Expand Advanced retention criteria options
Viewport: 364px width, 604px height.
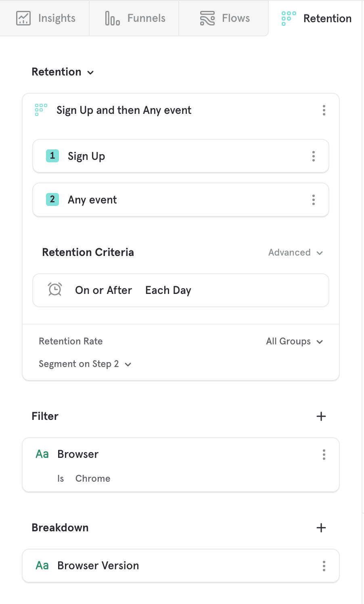click(x=295, y=252)
